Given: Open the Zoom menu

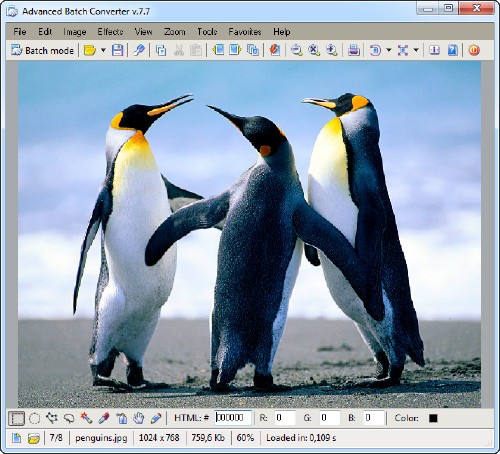Looking at the screenshot, I should click(175, 32).
